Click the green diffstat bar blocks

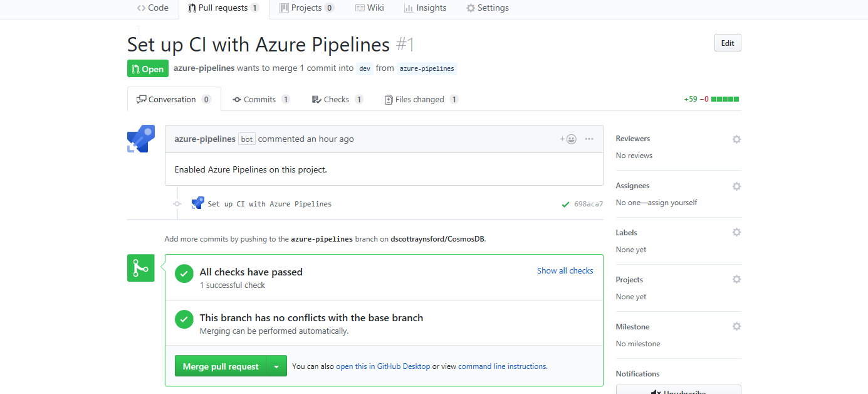pyautogui.click(x=725, y=99)
